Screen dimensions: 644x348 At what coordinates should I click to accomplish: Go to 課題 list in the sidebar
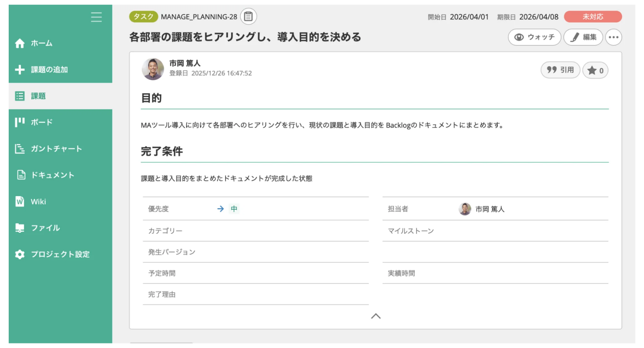(x=61, y=96)
